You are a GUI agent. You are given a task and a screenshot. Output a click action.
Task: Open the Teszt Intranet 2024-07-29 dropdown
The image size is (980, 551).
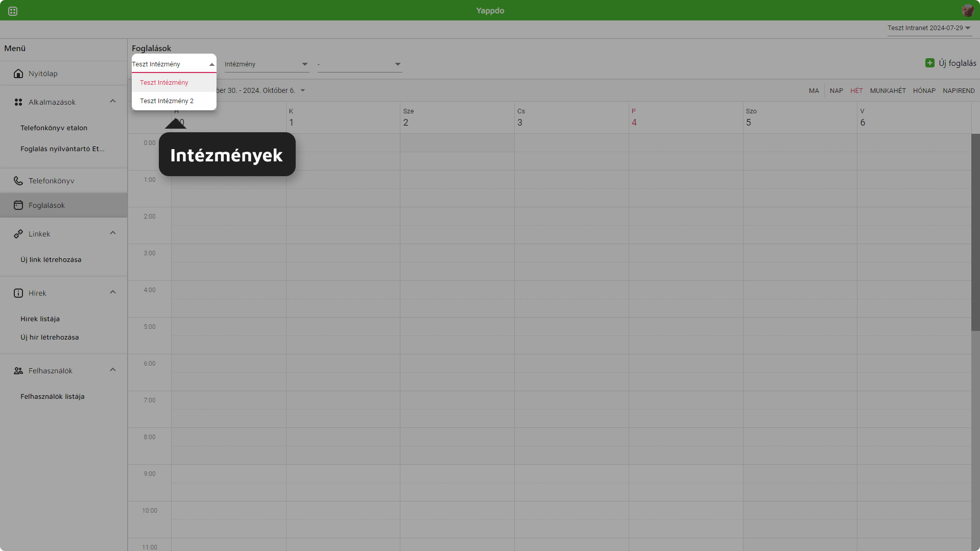coord(929,28)
